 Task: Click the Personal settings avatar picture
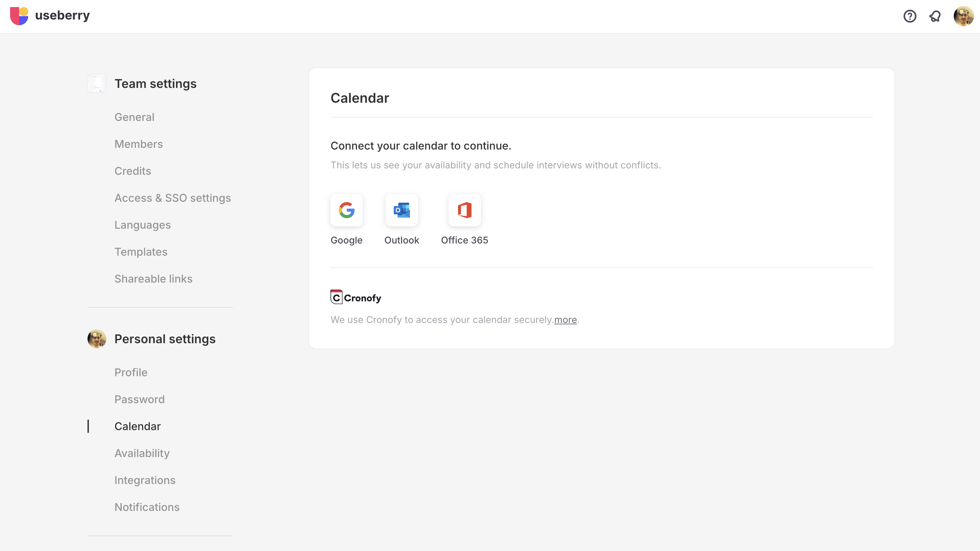click(x=97, y=339)
